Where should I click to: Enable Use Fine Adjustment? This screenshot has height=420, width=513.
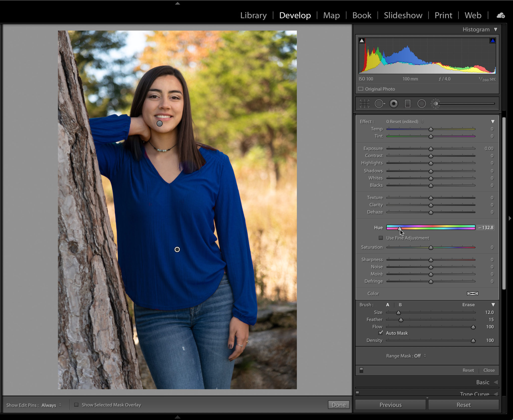(381, 238)
